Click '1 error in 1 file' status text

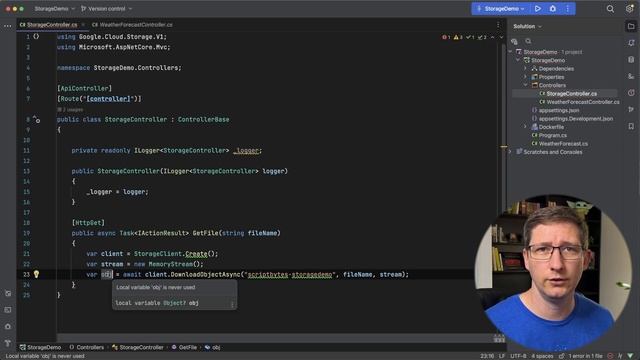(x=585, y=356)
